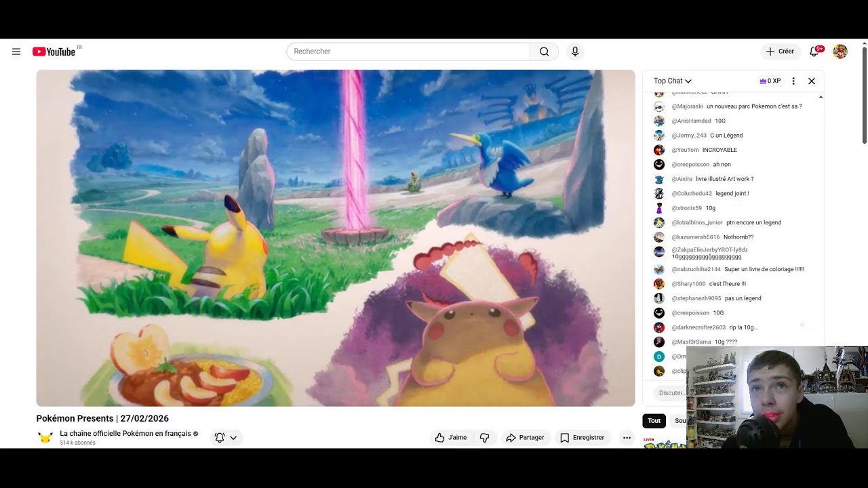
Task: Click the @Majoraski username in chat
Action: click(x=688, y=106)
